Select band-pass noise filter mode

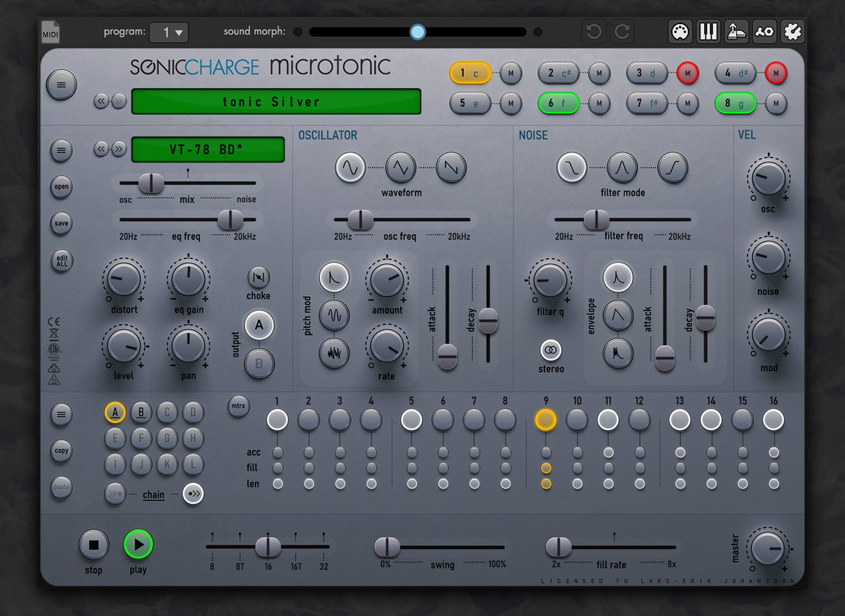pos(622,168)
